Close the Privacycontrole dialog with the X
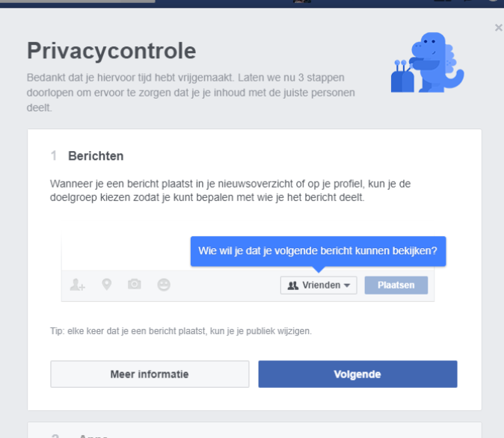Image resolution: width=504 pixels, height=438 pixels. pyautogui.click(x=499, y=28)
